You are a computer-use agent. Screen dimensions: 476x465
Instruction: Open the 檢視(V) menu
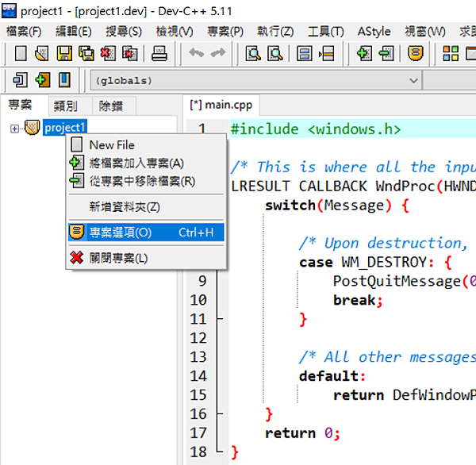175,31
